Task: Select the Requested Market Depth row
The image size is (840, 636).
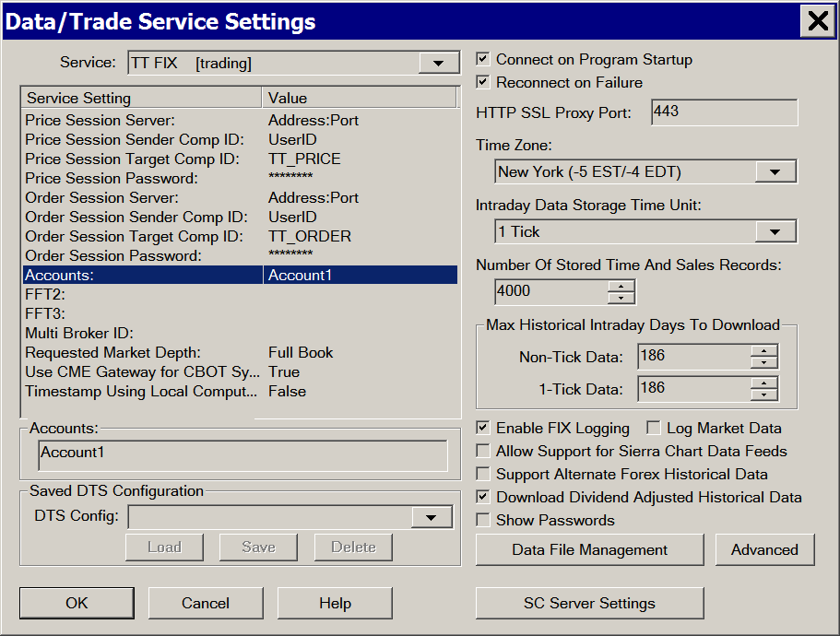Action: [x=240, y=352]
